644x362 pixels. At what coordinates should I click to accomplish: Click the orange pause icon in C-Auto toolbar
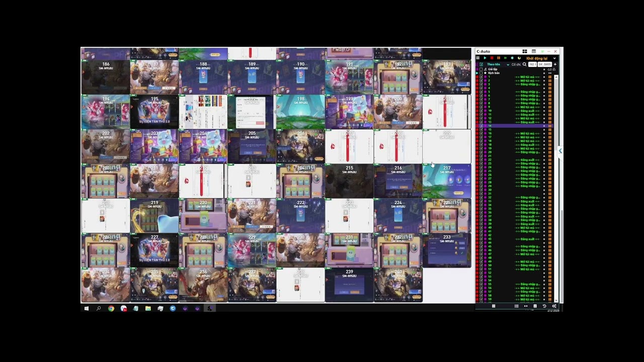click(x=499, y=58)
